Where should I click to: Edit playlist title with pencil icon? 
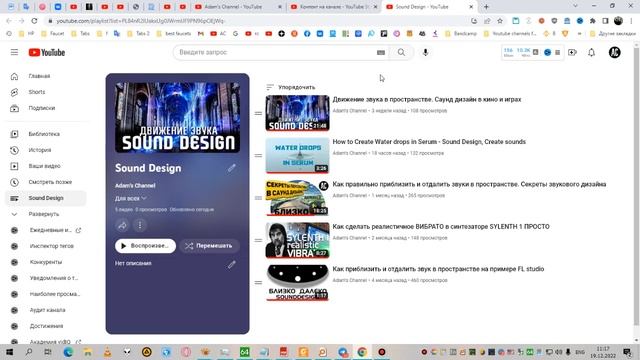click(231, 168)
